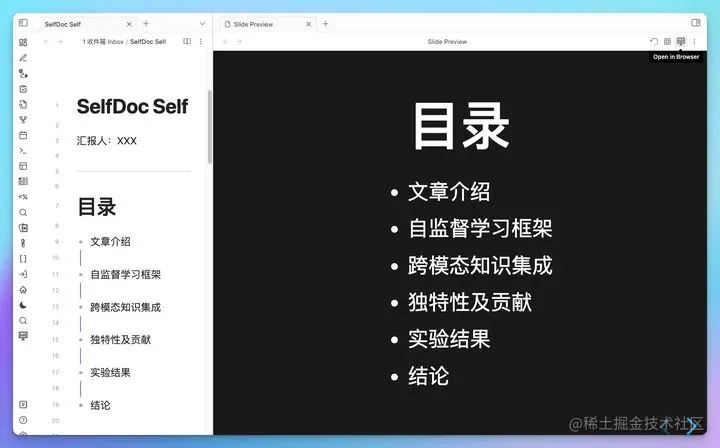Toggle the left sidebar panel icon

pyautogui.click(x=23, y=22)
